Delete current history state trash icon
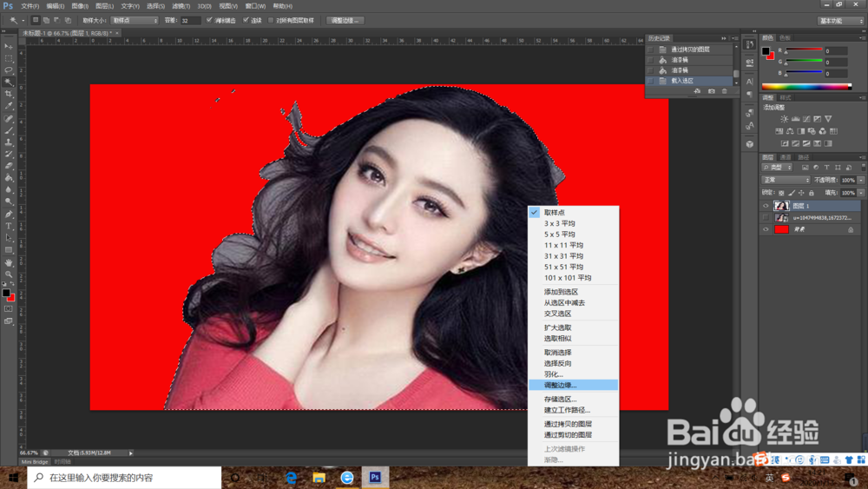Image resolution: width=868 pixels, height=489 pixels. point(724,91)
